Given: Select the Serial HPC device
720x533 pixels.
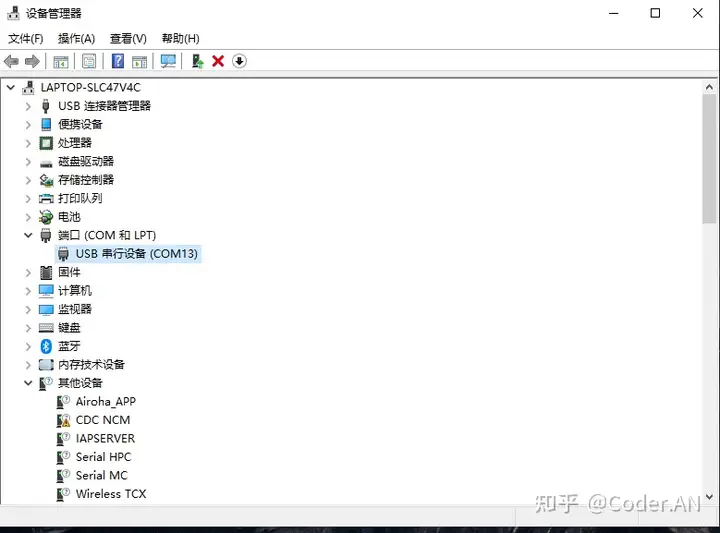Looking at the screenshot, I should coord(103,457).
